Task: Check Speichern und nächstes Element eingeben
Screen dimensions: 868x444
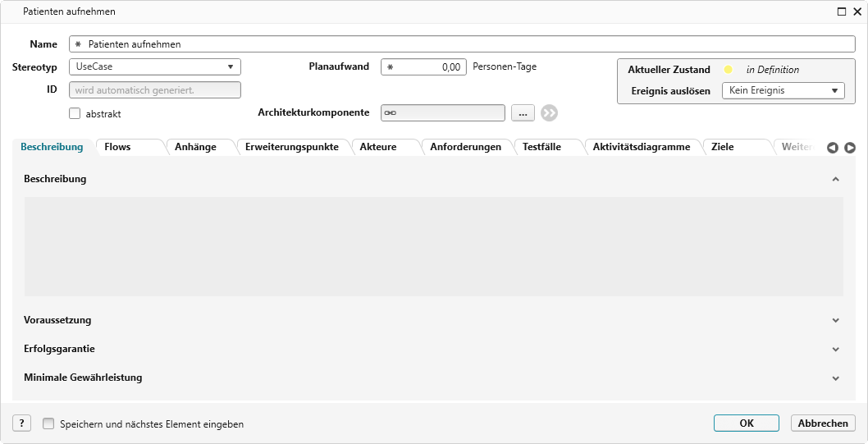Action: [x=48, y=424]
